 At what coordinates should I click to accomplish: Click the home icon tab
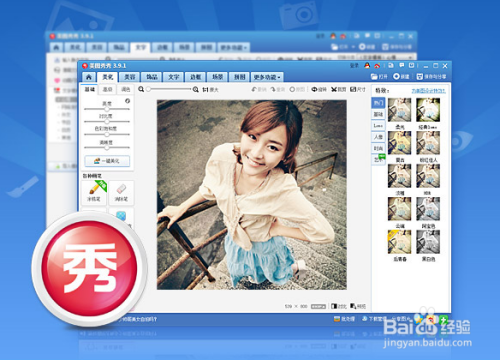(89, 77)
